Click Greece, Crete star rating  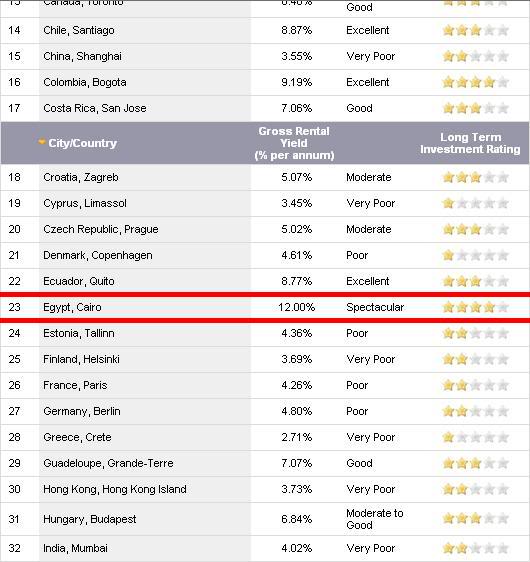[476, 437]
